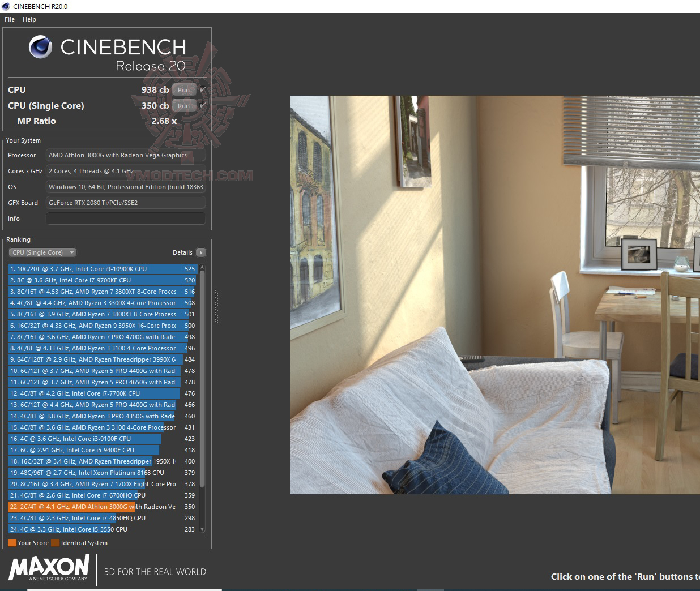Click the MAXON logo

click(x=49, y=568)
